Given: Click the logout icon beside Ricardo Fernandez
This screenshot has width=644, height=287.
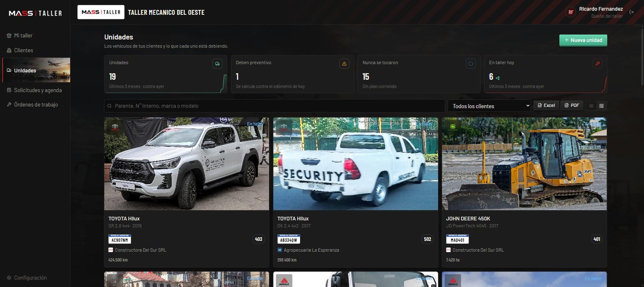Looking at the screenshot, I should [x=632, y=12].
